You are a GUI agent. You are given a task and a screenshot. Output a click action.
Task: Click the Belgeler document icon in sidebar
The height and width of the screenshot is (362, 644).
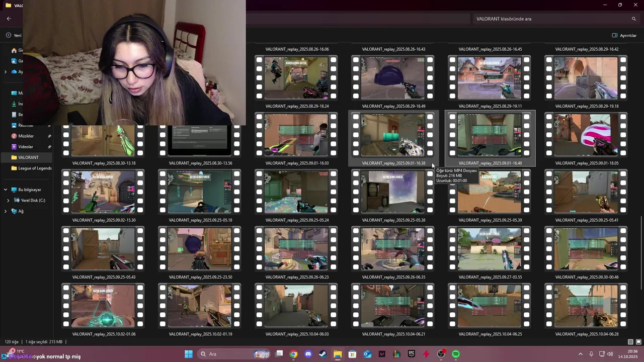click(x=14, y=115)
